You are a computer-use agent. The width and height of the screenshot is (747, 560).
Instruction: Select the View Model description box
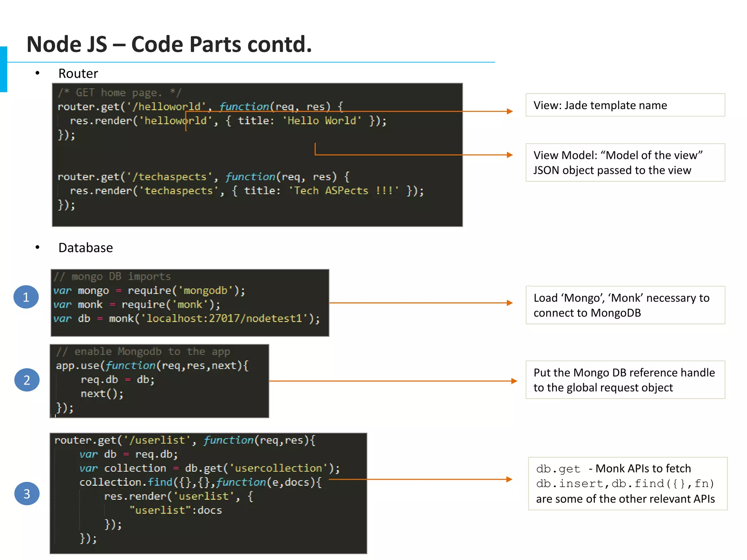click(625, 163)
